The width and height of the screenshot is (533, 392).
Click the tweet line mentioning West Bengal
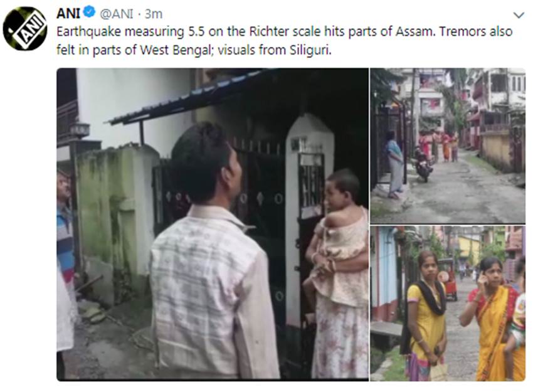(x=193, y=50)
